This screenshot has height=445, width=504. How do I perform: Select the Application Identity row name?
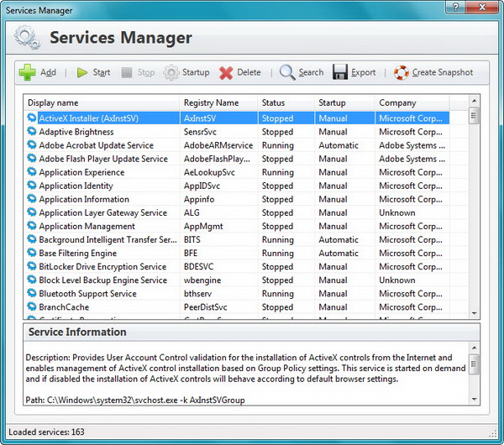pos(76,186)
